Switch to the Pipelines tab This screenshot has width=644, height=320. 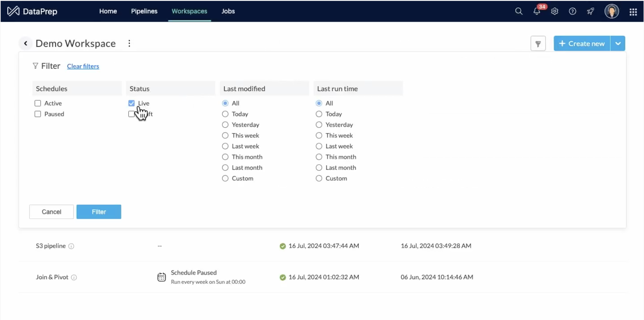click(144, 11)
